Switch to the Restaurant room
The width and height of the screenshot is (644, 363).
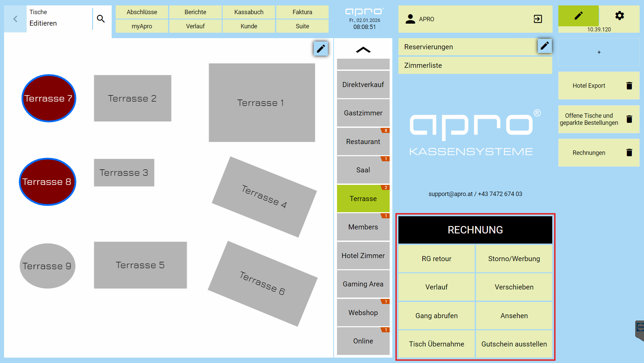click(363, 142)
